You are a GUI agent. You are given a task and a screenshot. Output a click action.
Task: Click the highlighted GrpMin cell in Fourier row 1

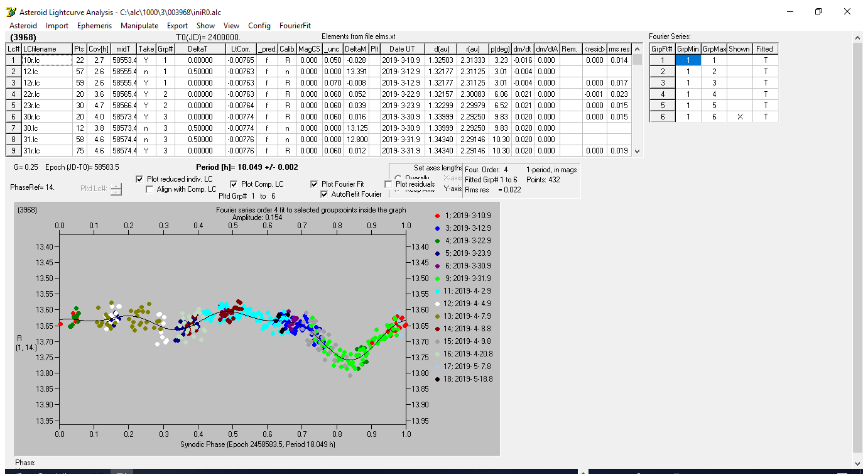pos(688,60)
